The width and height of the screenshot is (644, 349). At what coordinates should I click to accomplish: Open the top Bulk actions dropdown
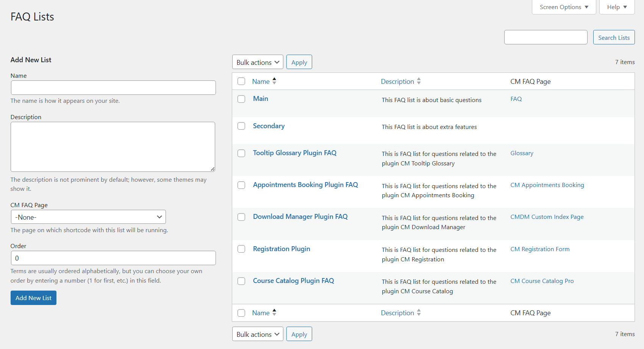258,62
